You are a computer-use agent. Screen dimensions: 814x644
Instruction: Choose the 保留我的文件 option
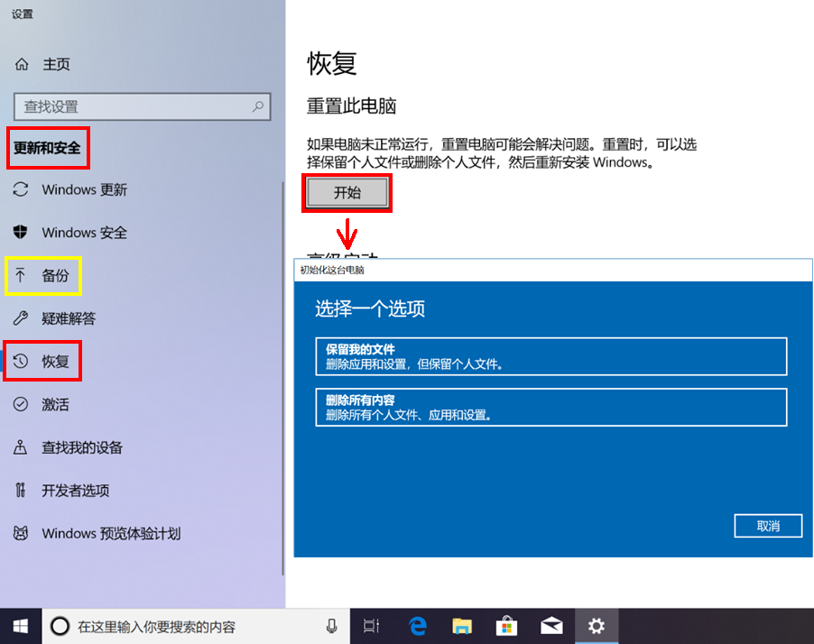pos(550,356)
